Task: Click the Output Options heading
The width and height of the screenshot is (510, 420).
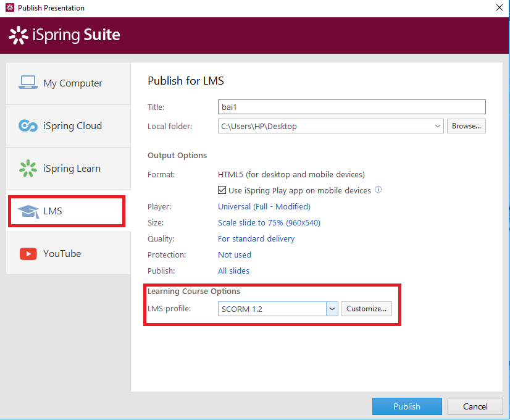Action: tap(177, 156)
